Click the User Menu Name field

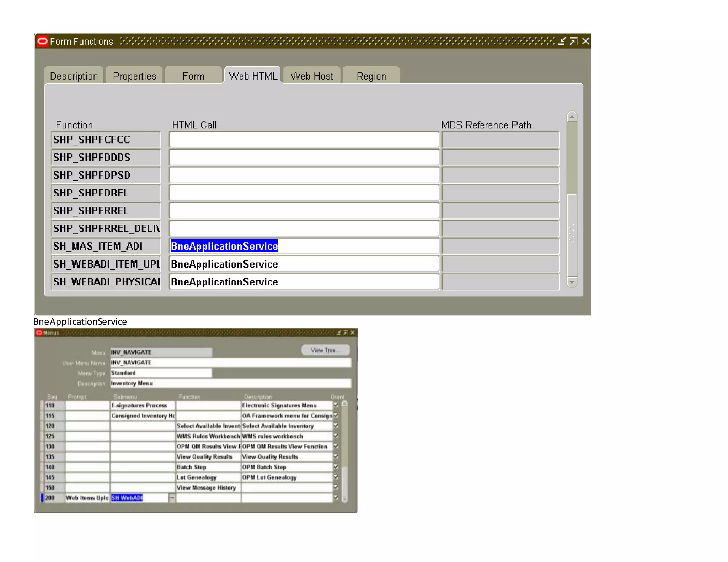(231, 362)
